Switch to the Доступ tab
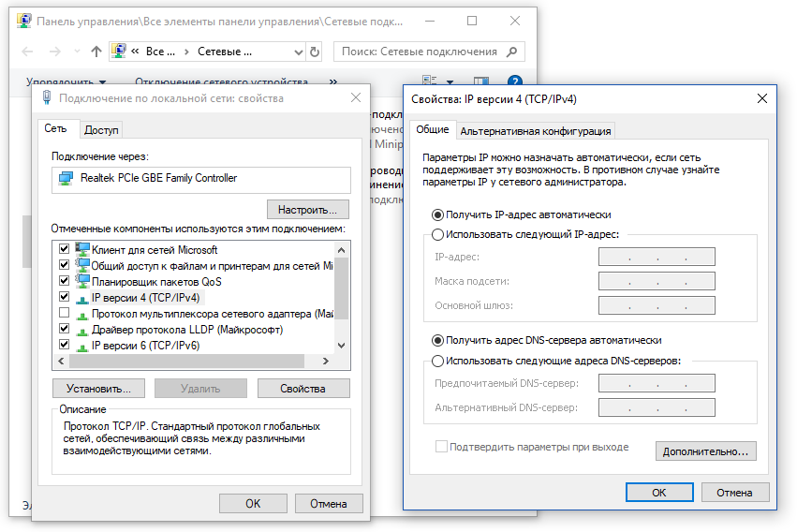Viewport: 797px width, 532px height. (x=101, y=130)
